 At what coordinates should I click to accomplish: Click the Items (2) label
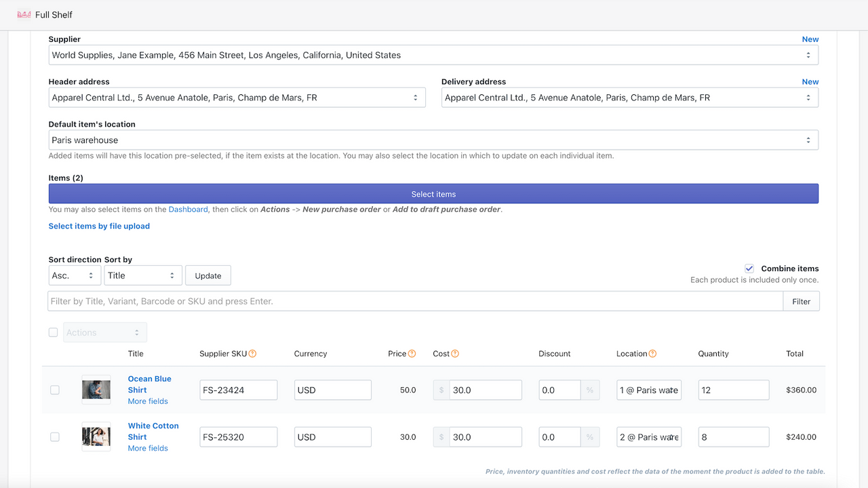pyautogui.click(x=66, y=178)
